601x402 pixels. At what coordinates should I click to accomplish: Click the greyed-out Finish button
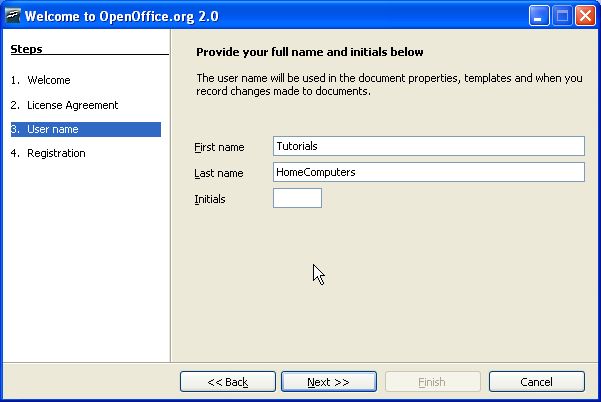(x=432, y=382)
